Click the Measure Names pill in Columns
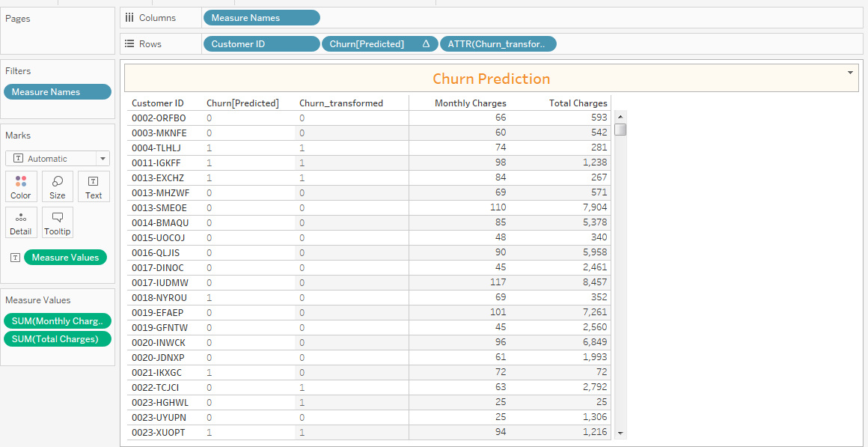 (x=260, y=18)
